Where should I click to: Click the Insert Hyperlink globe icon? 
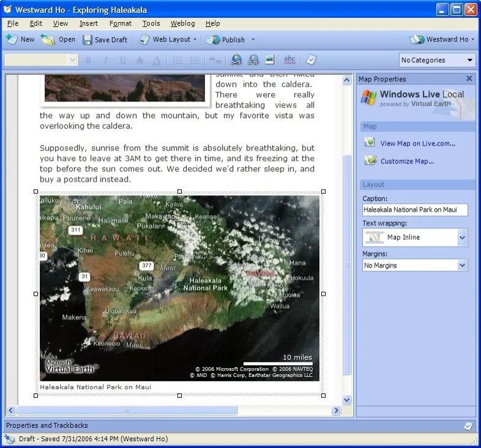[x=236, y=60]
